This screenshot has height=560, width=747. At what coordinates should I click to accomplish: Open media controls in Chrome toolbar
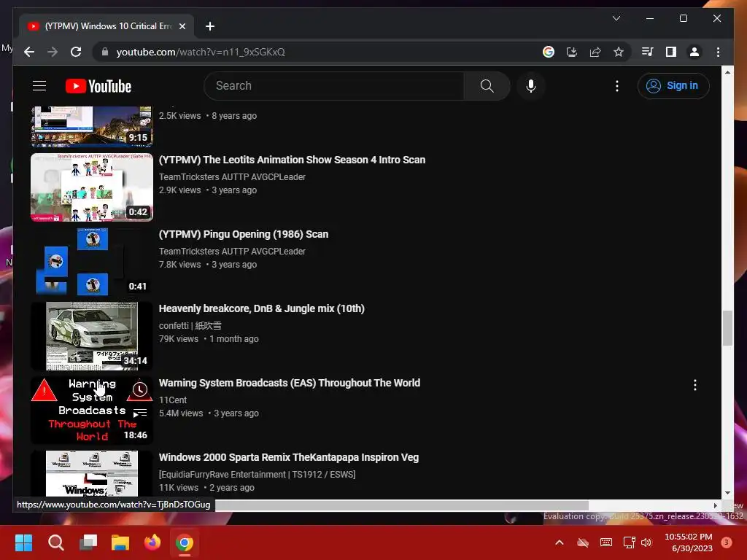[648, 52]
